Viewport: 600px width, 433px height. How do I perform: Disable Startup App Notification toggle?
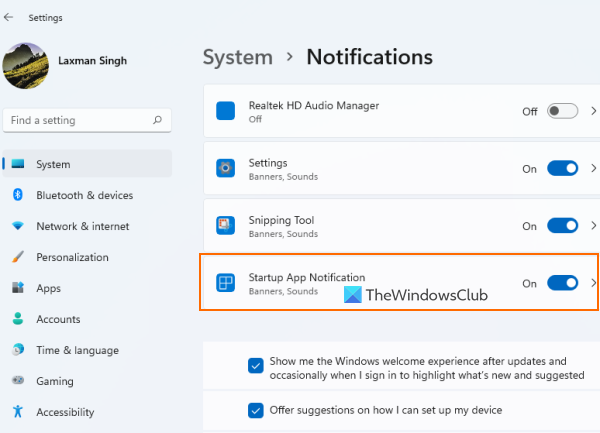click(x=563, y=283)
